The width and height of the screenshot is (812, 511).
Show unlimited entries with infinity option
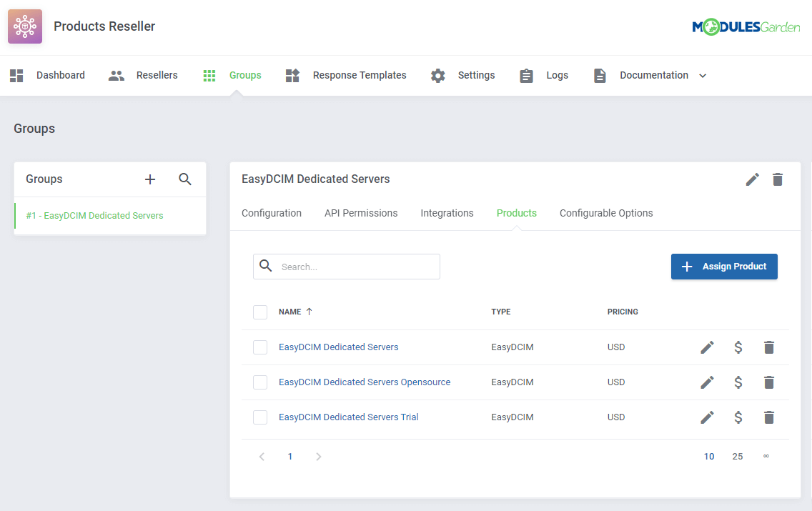[x=766, y=456]
